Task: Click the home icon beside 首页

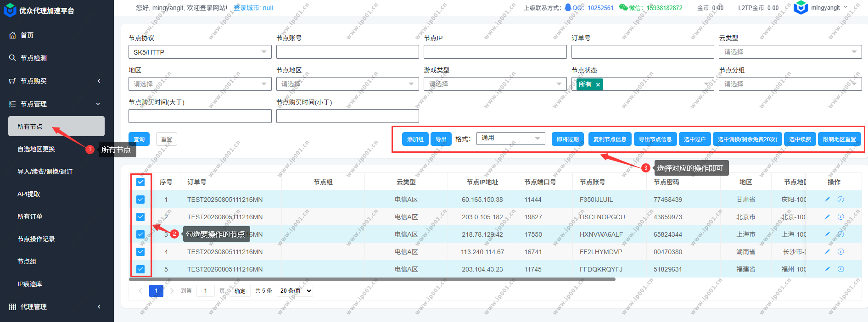Action: click(12, 35)
